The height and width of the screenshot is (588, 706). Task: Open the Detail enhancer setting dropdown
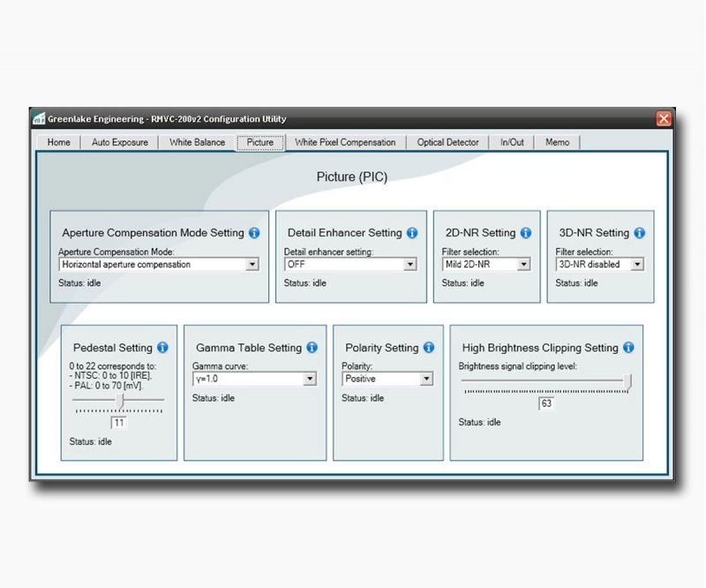click(409, 264)
